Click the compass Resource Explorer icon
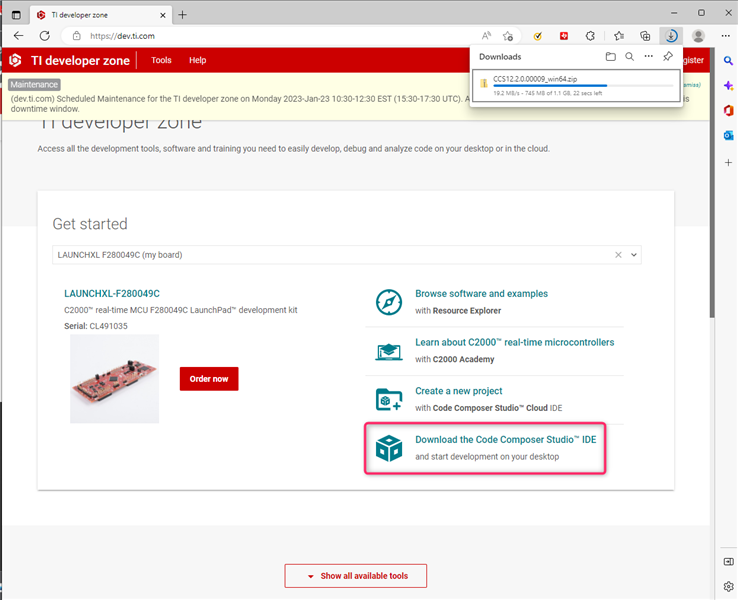This screenshot has width=738, height=600. coord(389,302)
